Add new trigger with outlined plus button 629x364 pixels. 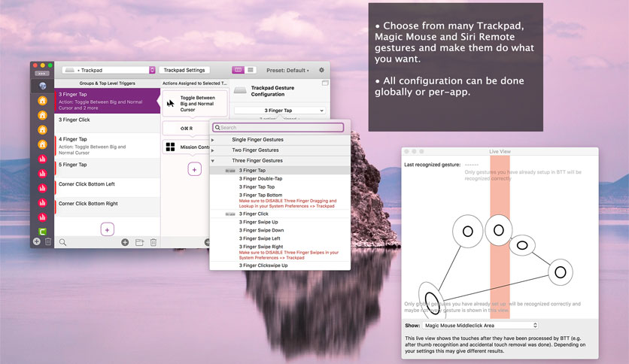[107, 229]
